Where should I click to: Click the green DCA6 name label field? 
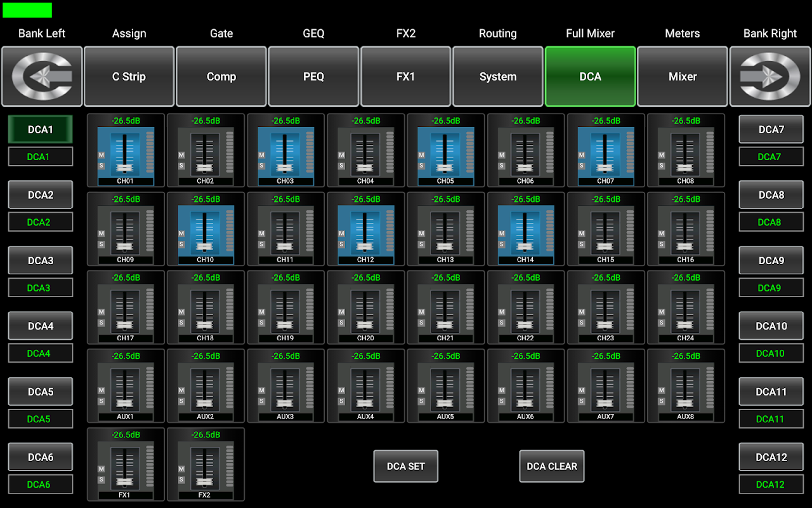41,485
